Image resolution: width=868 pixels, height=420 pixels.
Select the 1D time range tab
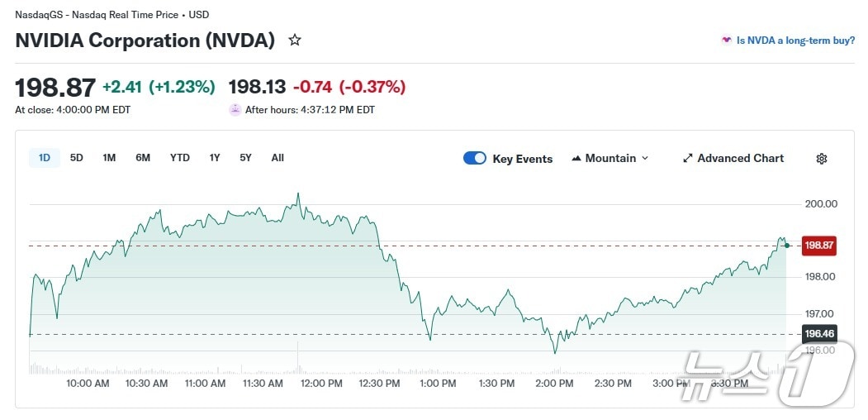tap(45, 158)
